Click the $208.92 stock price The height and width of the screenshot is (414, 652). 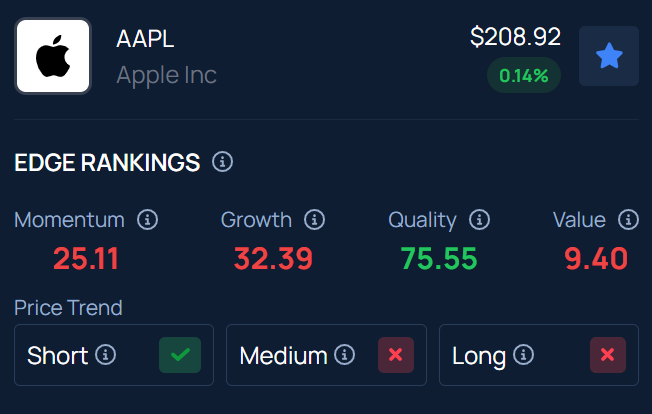point(515,37)
